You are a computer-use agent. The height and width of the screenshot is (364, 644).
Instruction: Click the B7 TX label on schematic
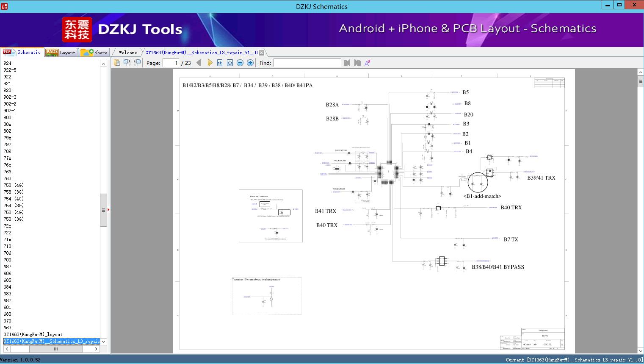511,239
